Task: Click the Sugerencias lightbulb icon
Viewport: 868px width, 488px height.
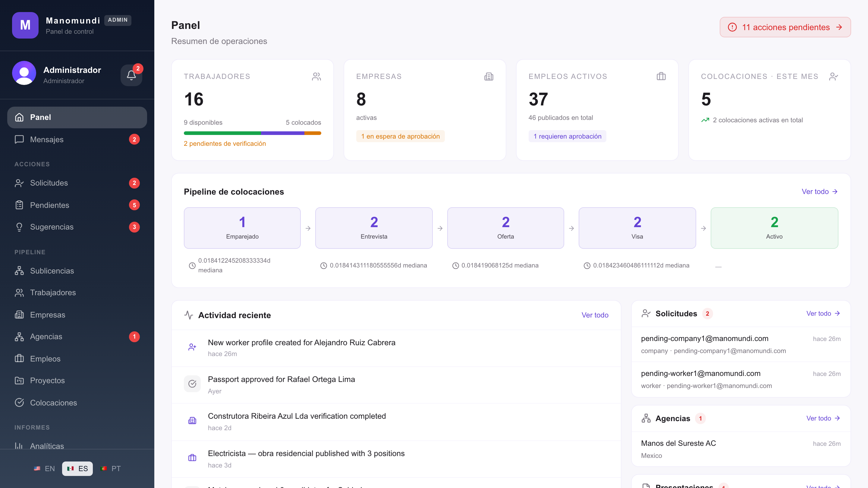Action: tap(19, 227)
